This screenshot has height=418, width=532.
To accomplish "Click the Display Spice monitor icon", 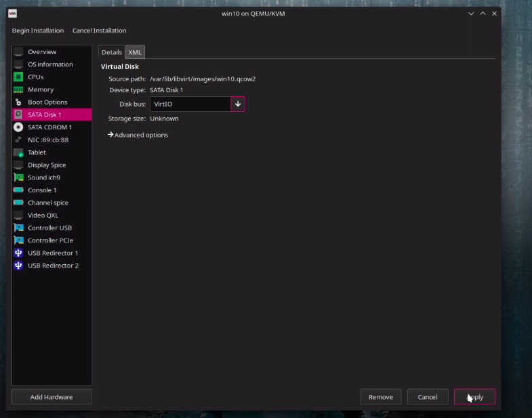I will pos(18,165).
